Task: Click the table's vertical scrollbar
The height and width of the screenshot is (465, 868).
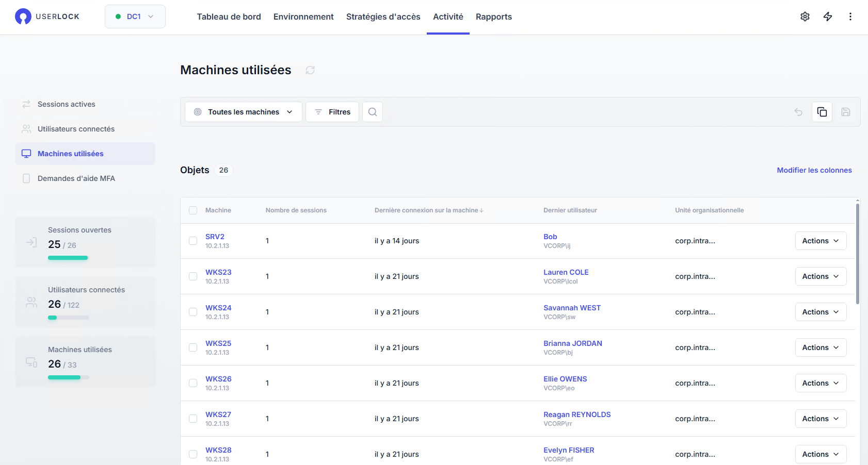Action: pyautogui.click(x=857, y=253)
